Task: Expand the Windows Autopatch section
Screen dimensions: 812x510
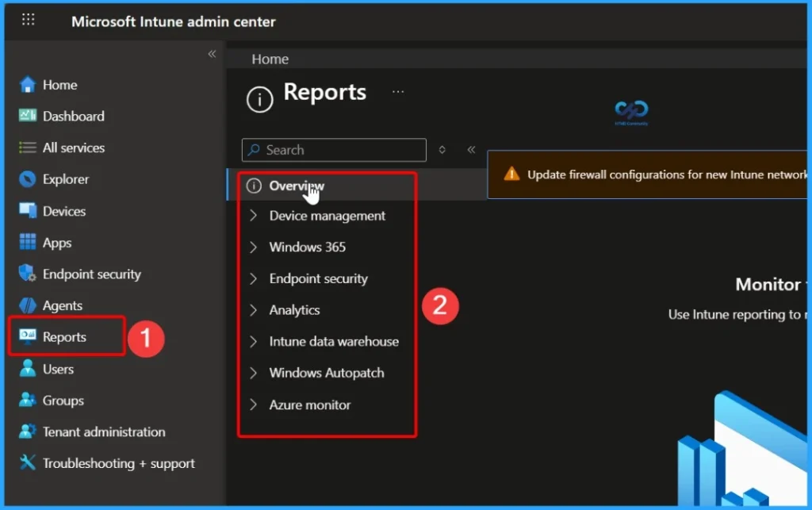Action: click(x=327, y=373)
